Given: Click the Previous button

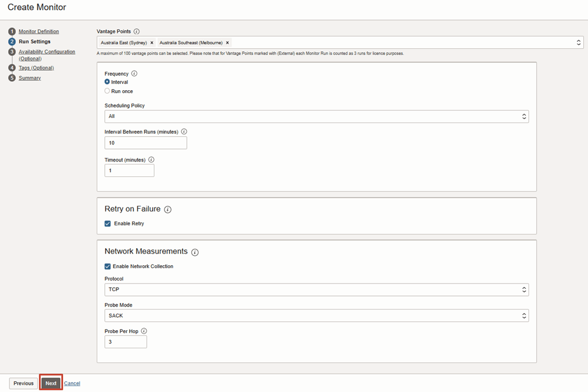Looking at the screenshot, I should 24,383.
